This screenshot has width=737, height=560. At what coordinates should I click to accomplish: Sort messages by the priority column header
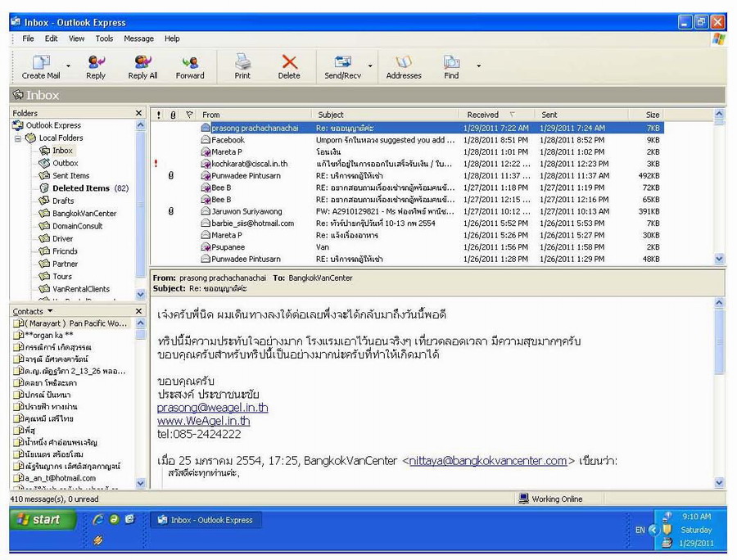click(159, 115)
